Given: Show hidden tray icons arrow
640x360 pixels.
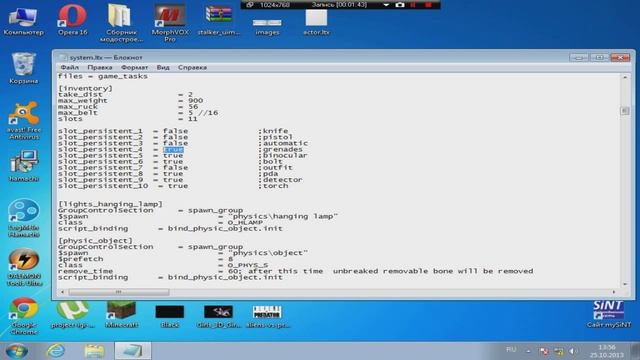Looking at the screenshot, I should [x=528, y=351].
